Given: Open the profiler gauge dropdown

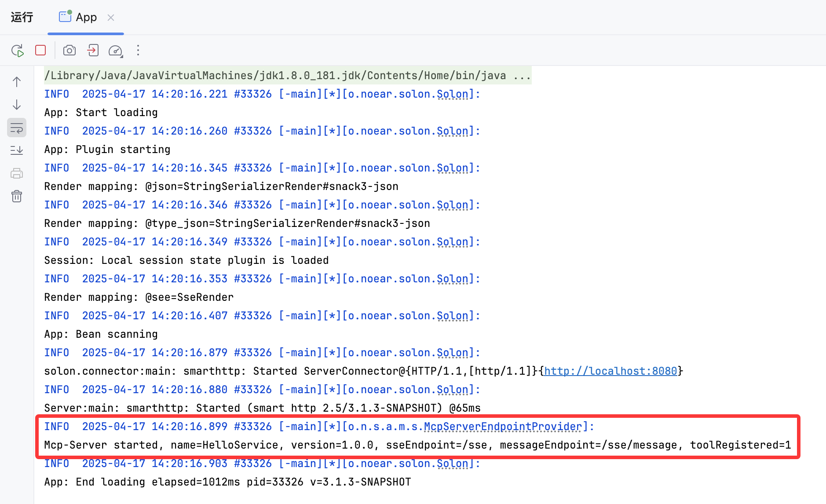Looking at the screenshot, I should [x=115, y=50].
